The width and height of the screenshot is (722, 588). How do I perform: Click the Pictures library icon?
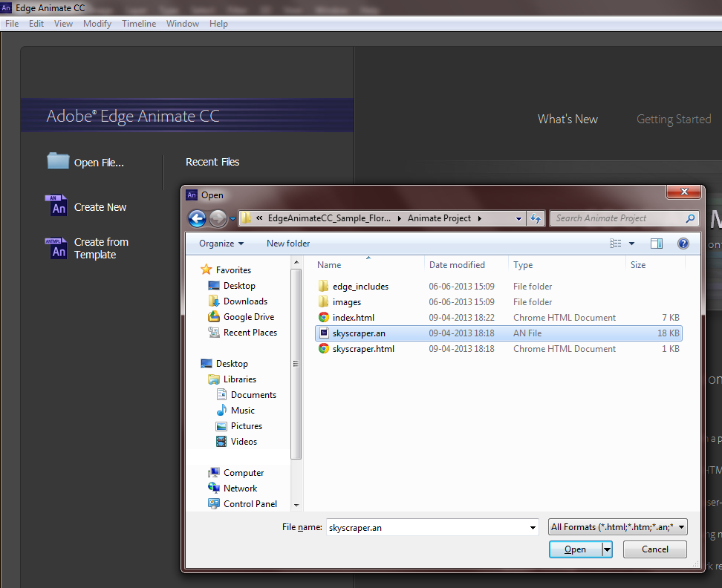coord(221,426)
